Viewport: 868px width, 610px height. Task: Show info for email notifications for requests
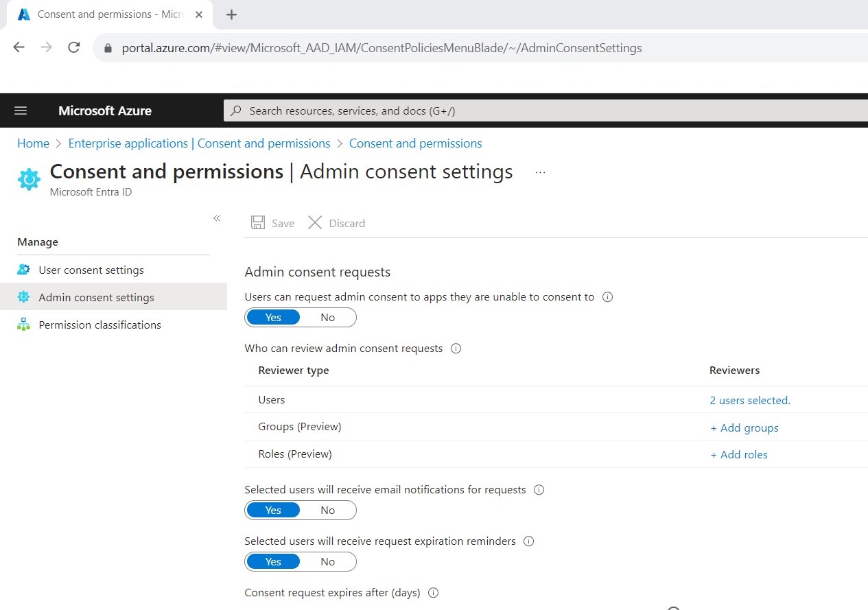(539, 490)
